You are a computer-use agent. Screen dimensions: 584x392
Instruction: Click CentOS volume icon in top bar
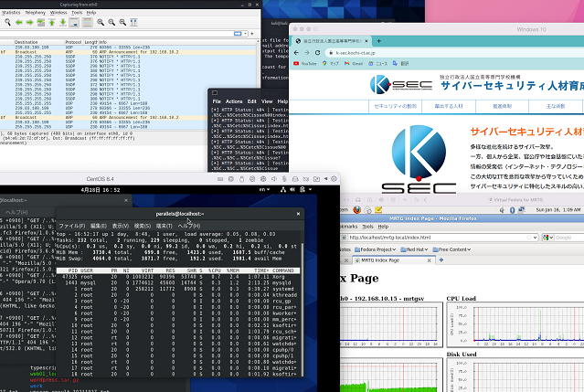point(292,189)
